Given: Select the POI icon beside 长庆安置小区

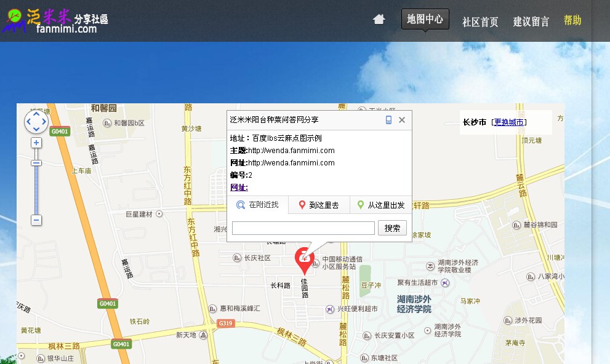Looking at the screenshot, I should pyautogui.click(x=367, y=336).
